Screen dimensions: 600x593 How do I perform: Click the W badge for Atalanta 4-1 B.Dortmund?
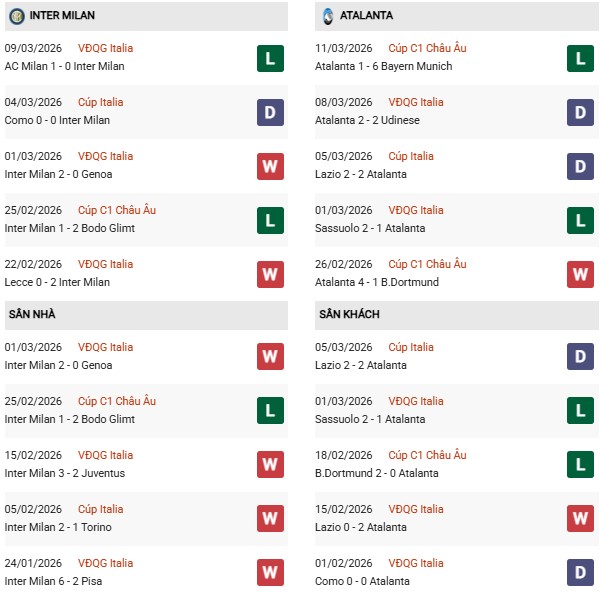(580, 274)
